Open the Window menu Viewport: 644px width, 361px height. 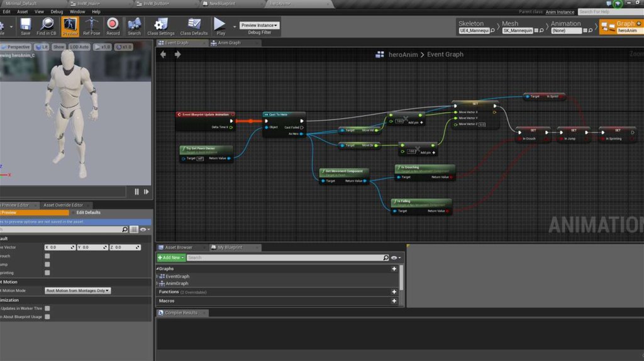77,11
